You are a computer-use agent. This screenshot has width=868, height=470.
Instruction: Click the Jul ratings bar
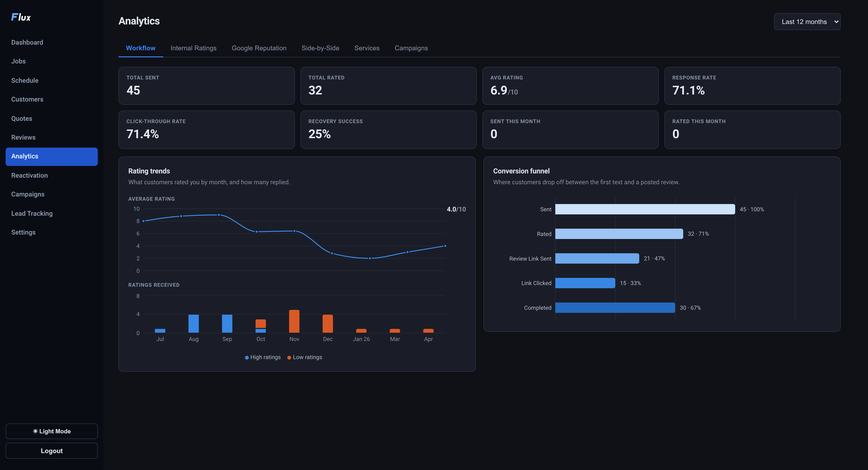[x=160, y=331]
